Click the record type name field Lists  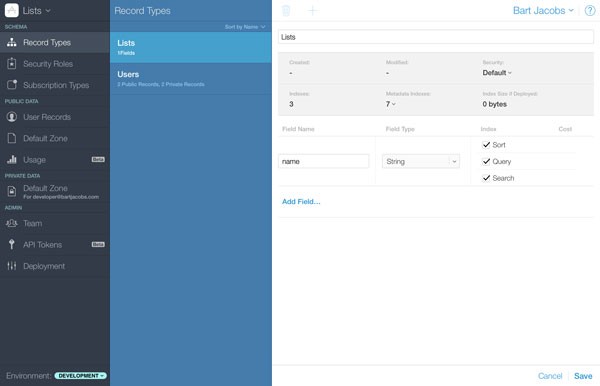click(436, 37)
